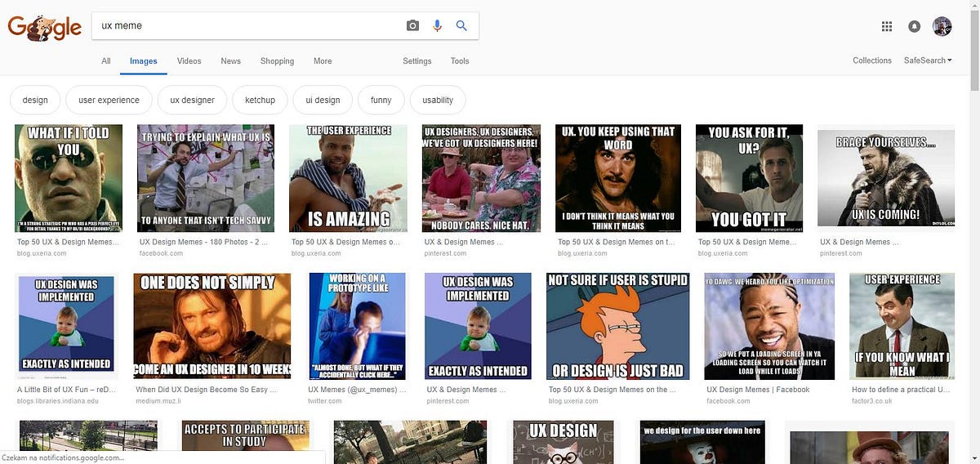The image size is (980, 464).
Task: Open 'User experience if you know' Mr Bean meme
Action: click(x=902, y=327)
